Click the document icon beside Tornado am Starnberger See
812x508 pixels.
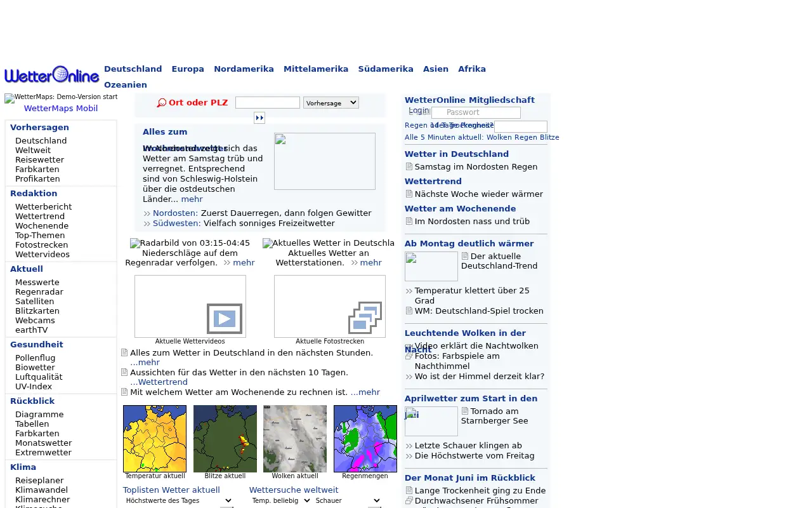(x=465, y=411)
